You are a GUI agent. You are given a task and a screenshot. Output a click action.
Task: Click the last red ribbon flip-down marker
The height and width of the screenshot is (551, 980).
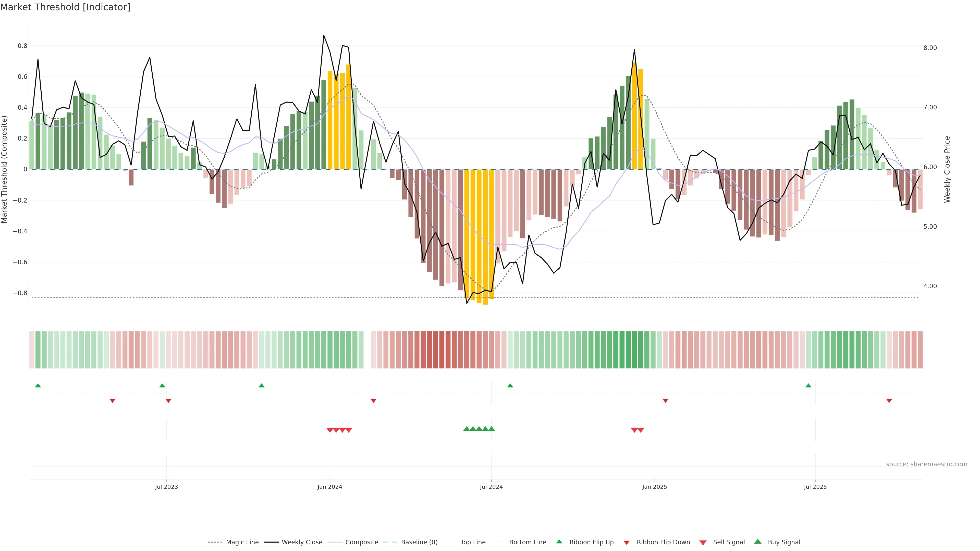tap(889, 401)
